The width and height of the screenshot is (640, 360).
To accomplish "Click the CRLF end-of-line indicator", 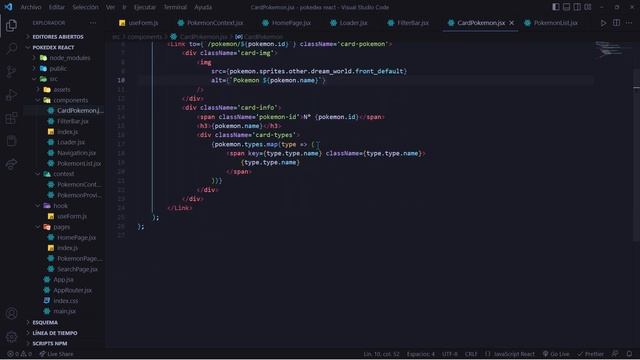I will (x=471, y=354).
